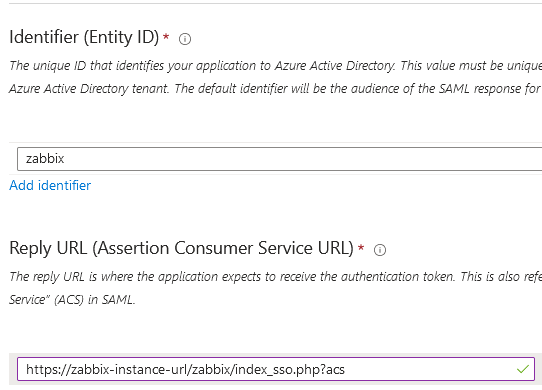The height and width of the screenshot is (390, 542).
Task: Select the Reply URL (Assertion Consumer Service URL) heading
Action: click(181, 248)
